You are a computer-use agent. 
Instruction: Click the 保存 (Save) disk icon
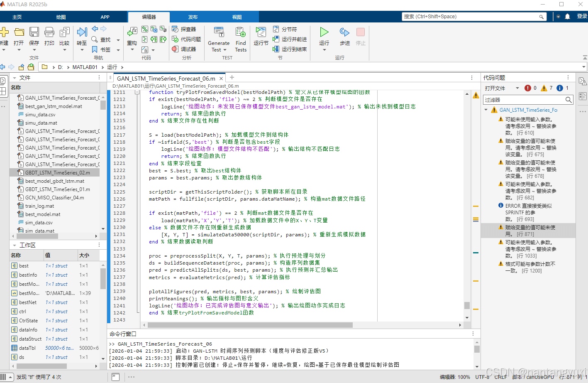pos(34,32)
